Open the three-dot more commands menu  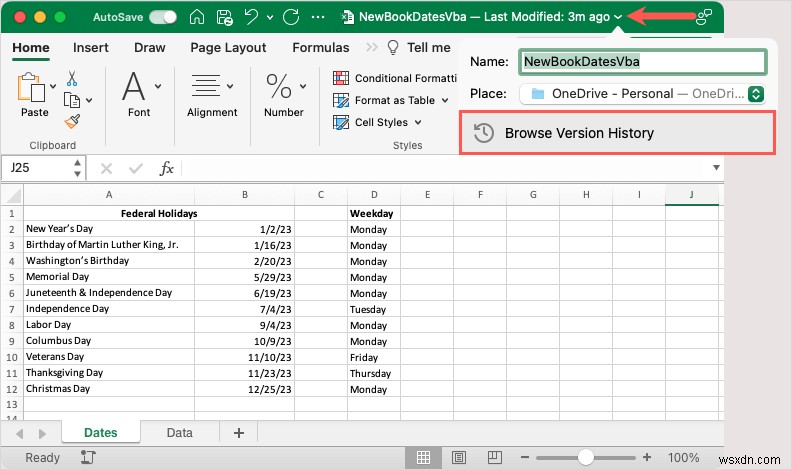coord(318,17)
